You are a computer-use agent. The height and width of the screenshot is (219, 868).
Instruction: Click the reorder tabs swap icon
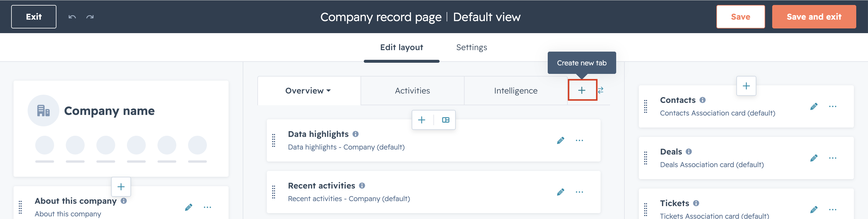(x=600, y=90)
